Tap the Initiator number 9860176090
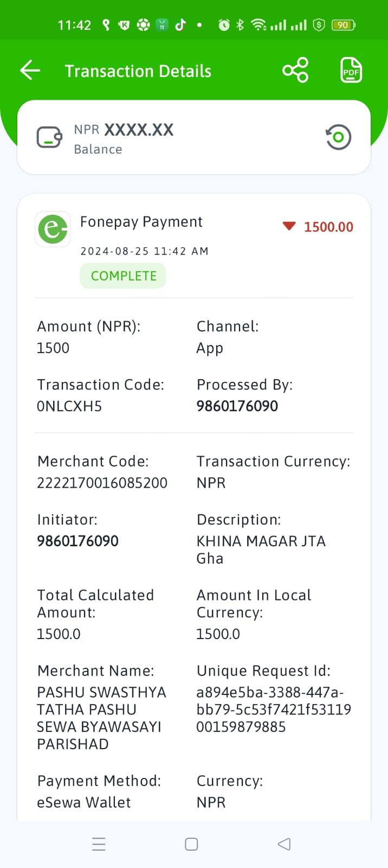Image resolution: width=388 pixels, height=868 pixels. click(x=77, y=541)
